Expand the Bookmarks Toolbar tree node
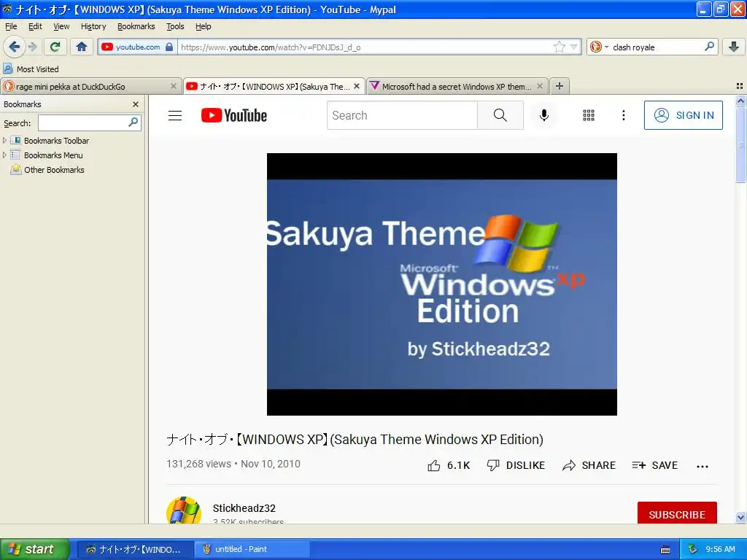 pos(5,141)
